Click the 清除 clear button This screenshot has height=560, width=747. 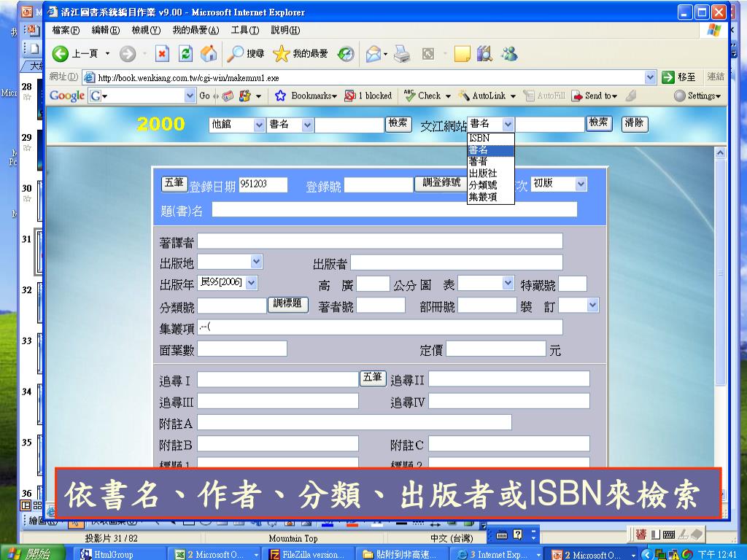635,124
